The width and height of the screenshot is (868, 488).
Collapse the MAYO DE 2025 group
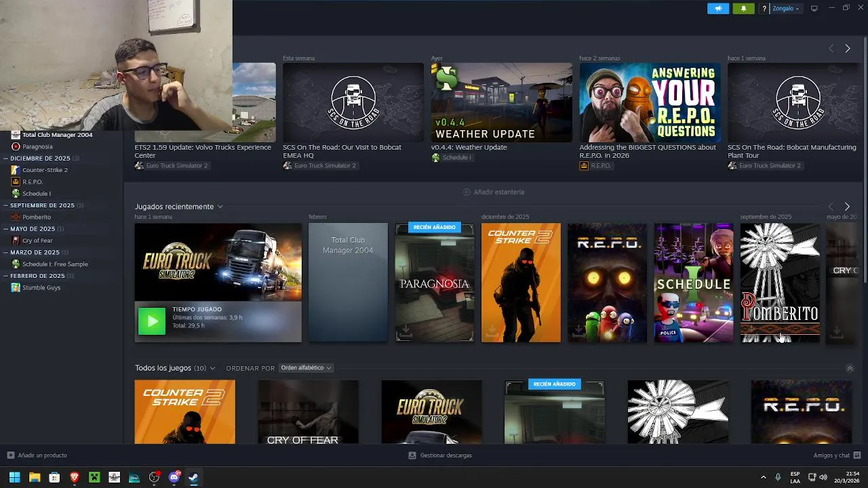pyautogui.click(x=6, y=229)
